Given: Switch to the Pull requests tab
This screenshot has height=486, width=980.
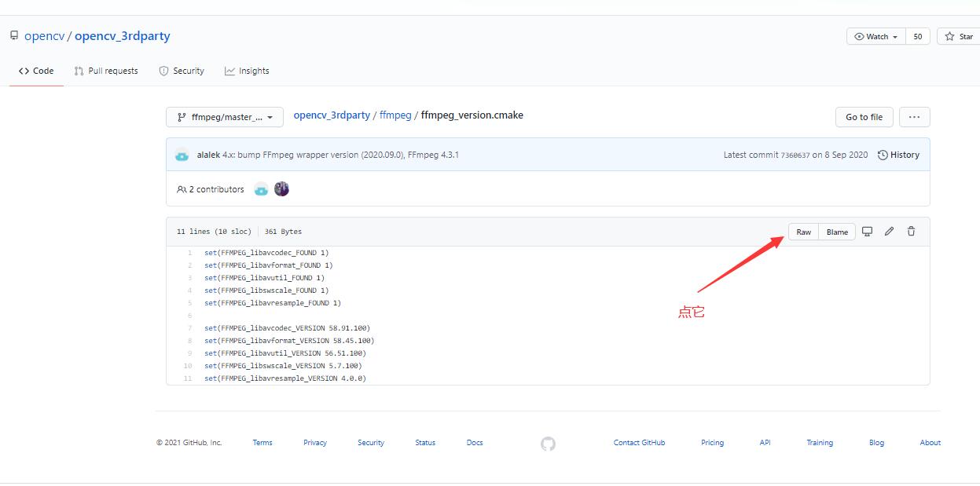Looking at the screenshot, I should pyautogui.click(x=106, y=71).
